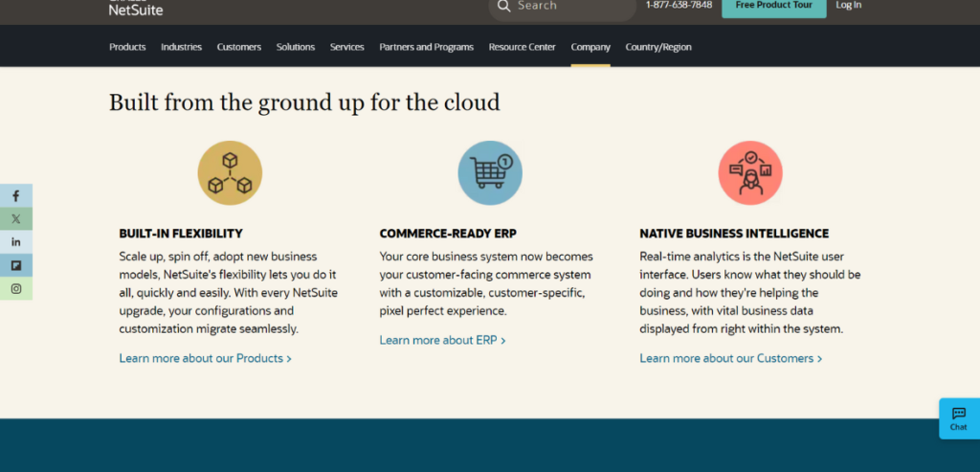This screenshot has height=472, width=980.
Task: Open the Industries menu
Action: (x=181, y=47)
